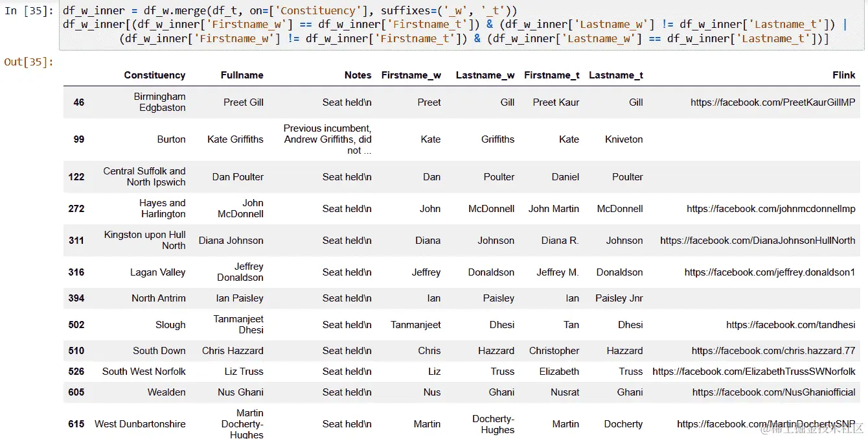
Task: Click the Nusrat Firstname_t cell
Action: tap(564, 392)
